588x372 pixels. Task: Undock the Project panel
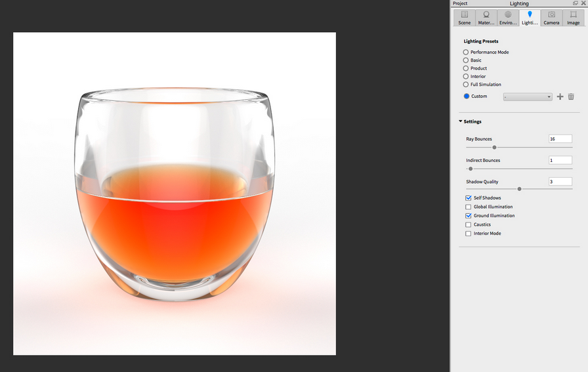coord(576,3)
